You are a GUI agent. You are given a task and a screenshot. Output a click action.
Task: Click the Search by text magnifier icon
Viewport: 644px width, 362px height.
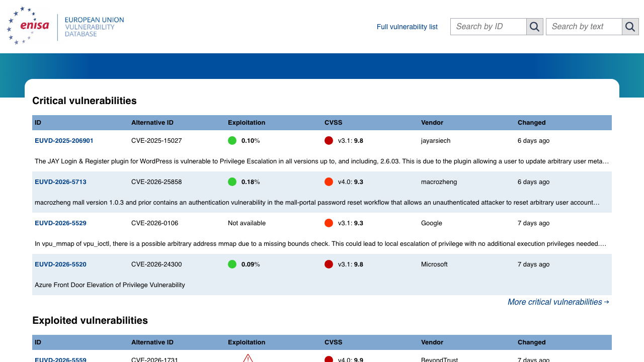click(630, 27)
